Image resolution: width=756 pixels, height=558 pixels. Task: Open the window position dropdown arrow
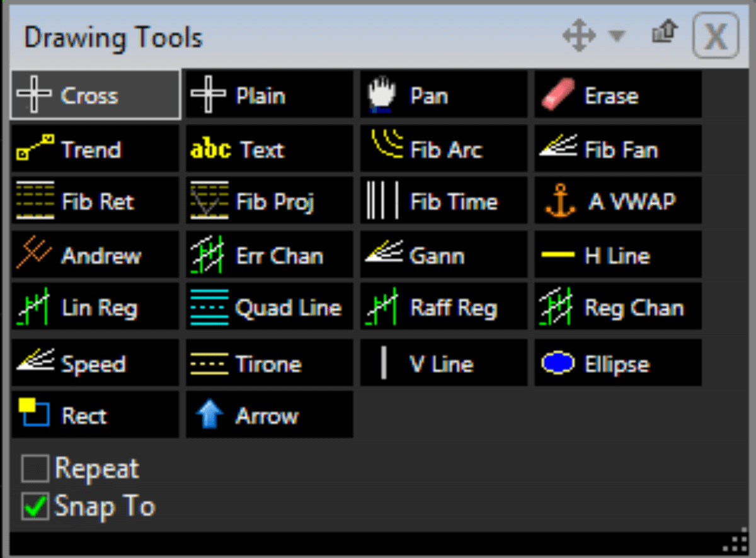[x=617, y=36]
